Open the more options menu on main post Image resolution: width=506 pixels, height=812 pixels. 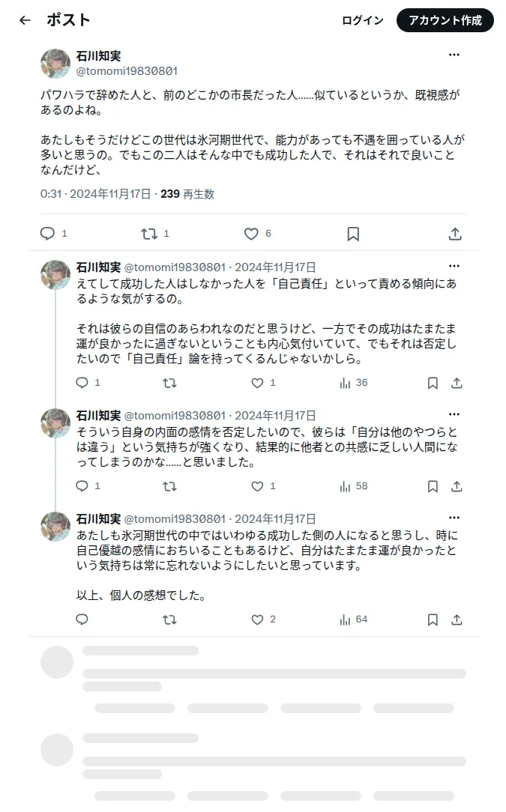(x=454, y=55)
